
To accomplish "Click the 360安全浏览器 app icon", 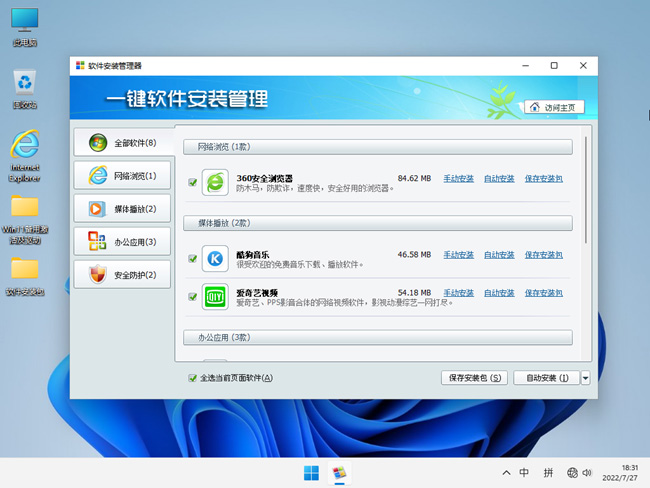I will tap(215, 182).
